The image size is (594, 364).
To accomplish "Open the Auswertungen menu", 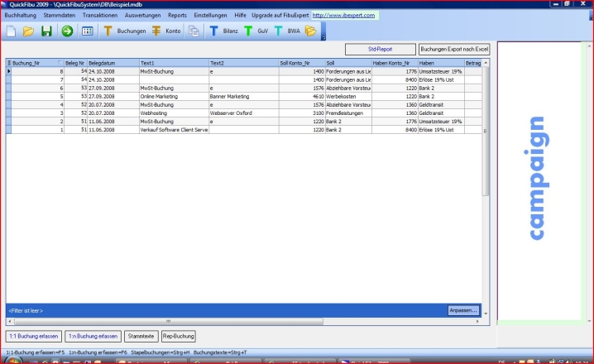I will pos(142,16).
